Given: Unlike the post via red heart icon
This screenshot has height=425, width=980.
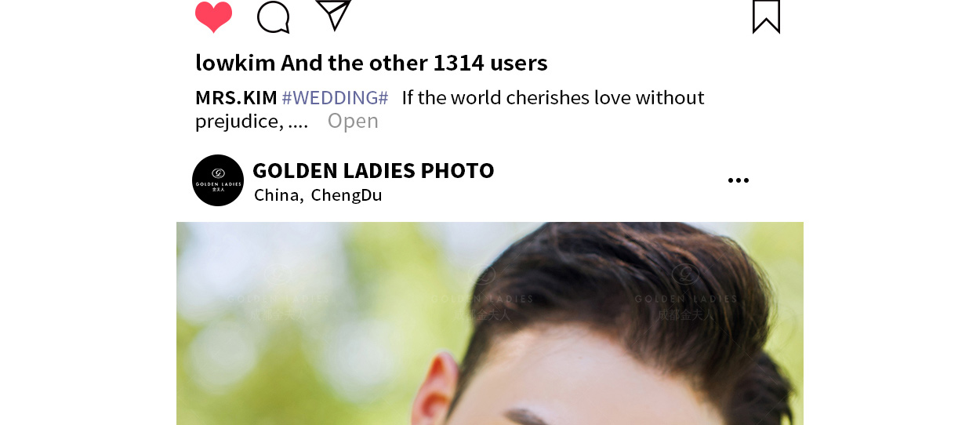Looking at the screenshot, I should (213, 16).
